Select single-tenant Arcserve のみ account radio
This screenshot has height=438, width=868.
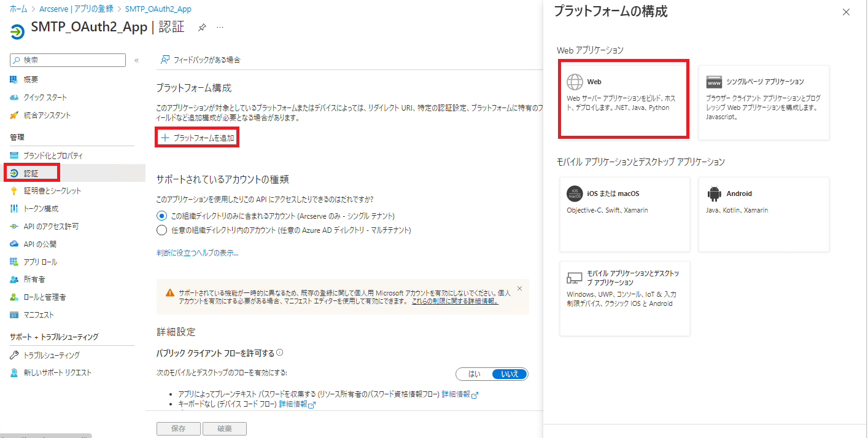(x=161, y=216)
